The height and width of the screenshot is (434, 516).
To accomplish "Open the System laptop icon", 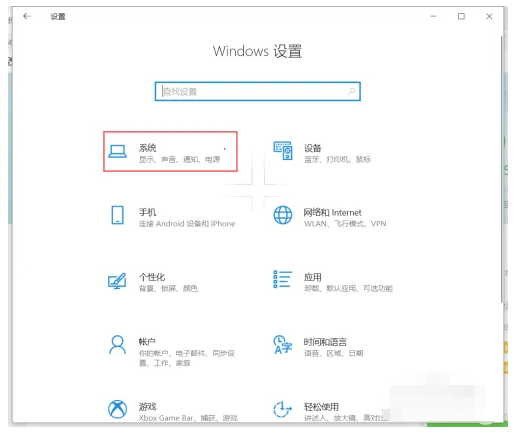I will click(x=117, y=152).
